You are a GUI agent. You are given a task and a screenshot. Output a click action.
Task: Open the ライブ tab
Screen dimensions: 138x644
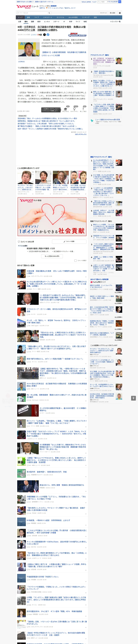coord(37,17)
